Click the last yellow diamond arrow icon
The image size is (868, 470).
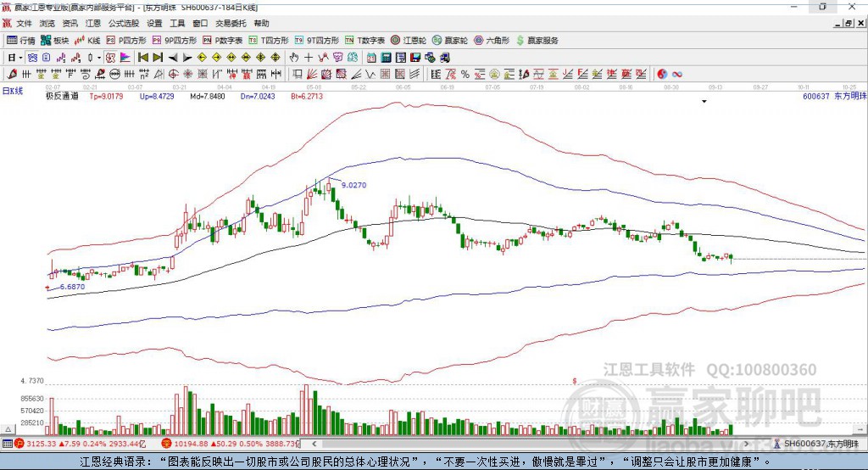(275, 58)
